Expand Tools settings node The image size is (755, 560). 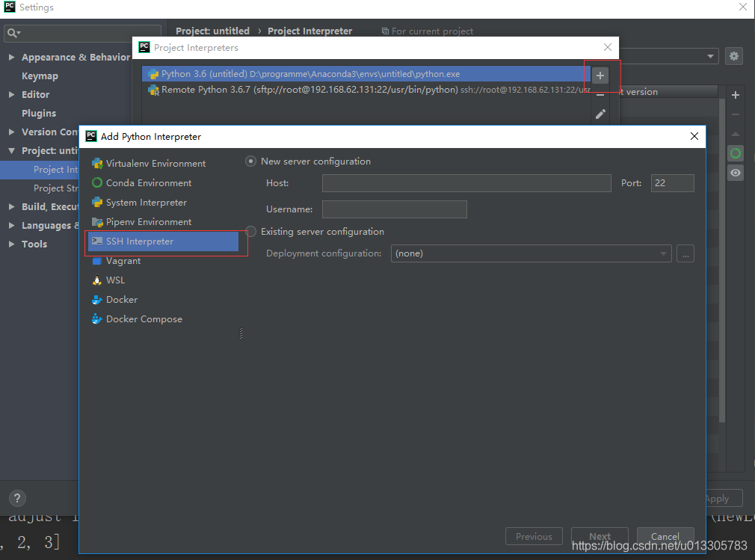click(11, 244)
